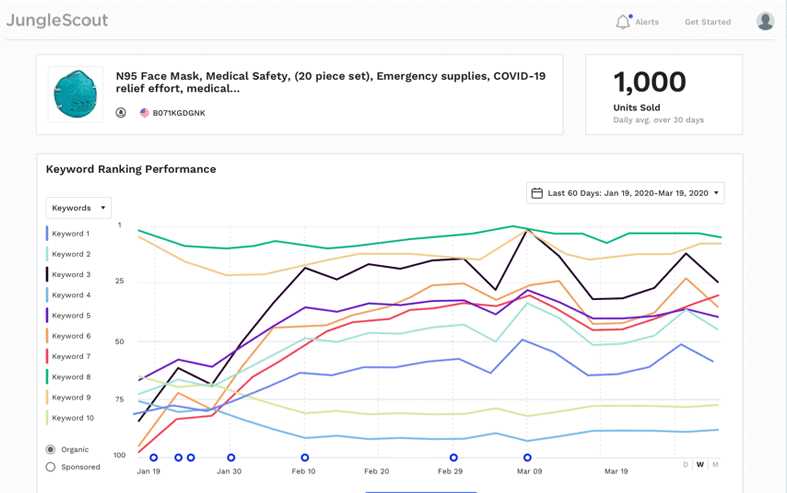Click the seller icon beside the US flag
This screenshot has width=787, height=493.
pyautogui.click(x=121, y=113)
